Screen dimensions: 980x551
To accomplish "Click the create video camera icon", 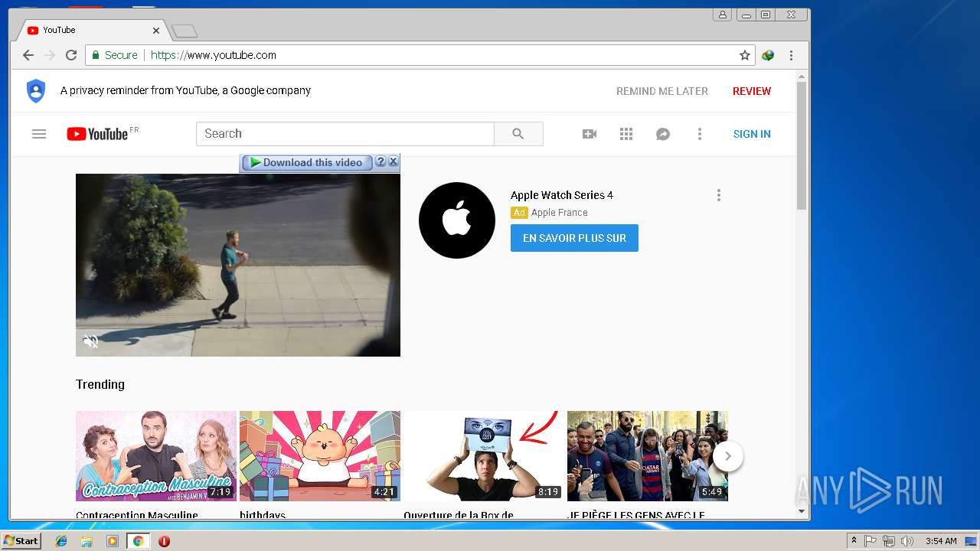I will [590, 134].
